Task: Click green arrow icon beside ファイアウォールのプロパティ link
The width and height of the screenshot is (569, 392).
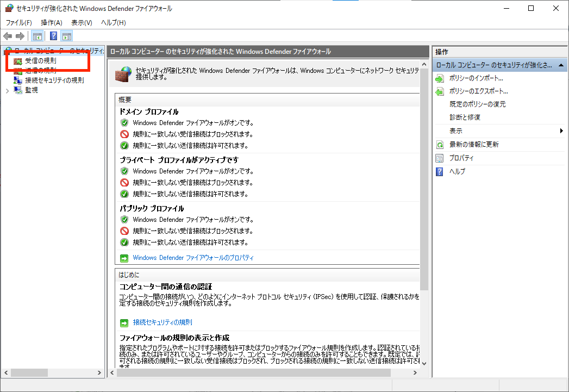Action: 124,258
